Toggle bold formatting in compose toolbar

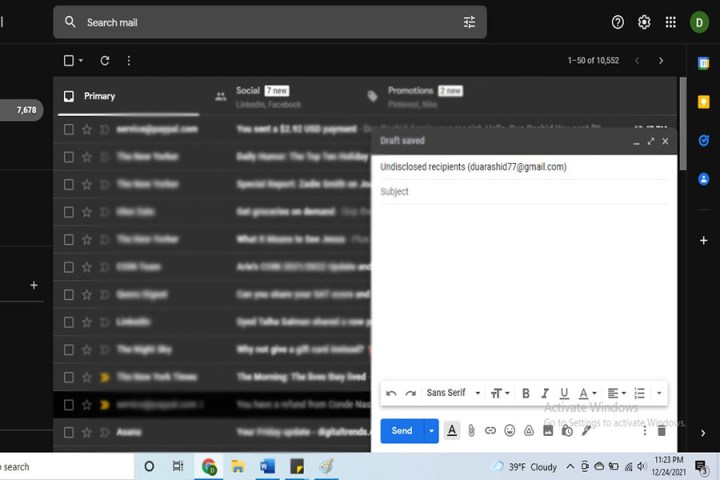pyautogui.click(x=526, y=393)
